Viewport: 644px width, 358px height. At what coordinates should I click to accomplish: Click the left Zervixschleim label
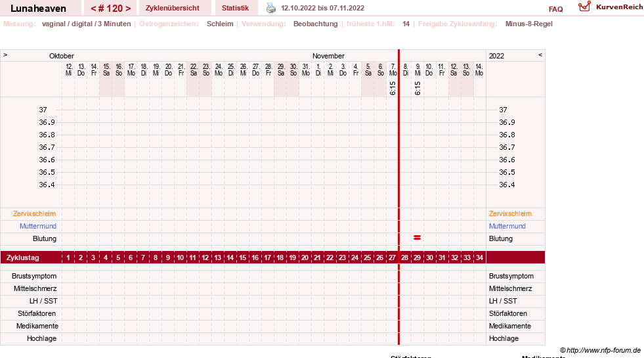click(35, 213)
